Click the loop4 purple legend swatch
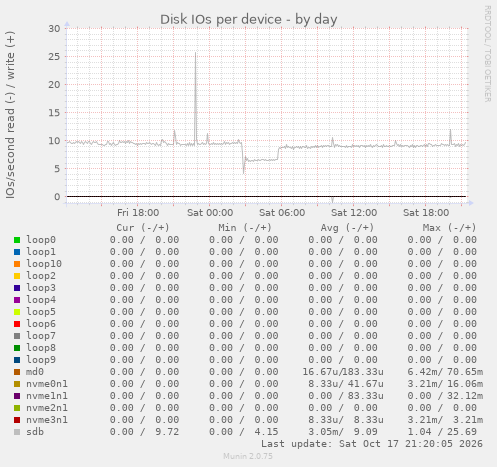This screenshot has height=467, width=497. point(17,300)
